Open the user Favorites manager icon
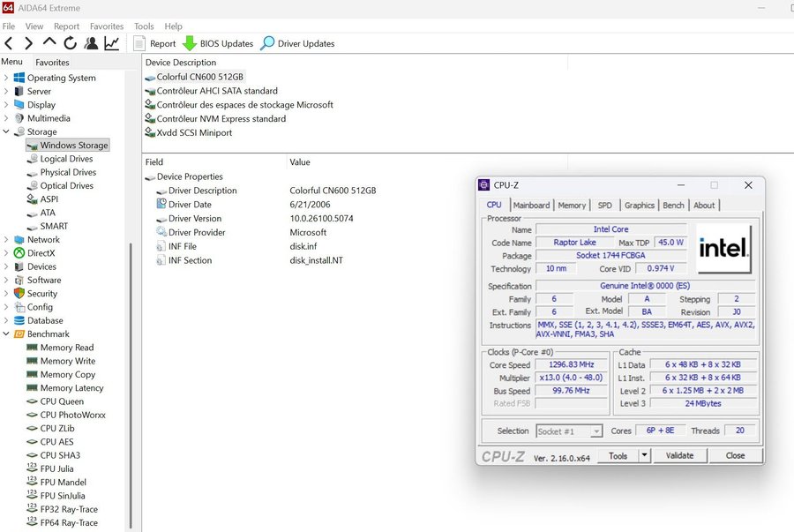Image resolution: width=794 pixels, height=532 pixels. (91, 43)
